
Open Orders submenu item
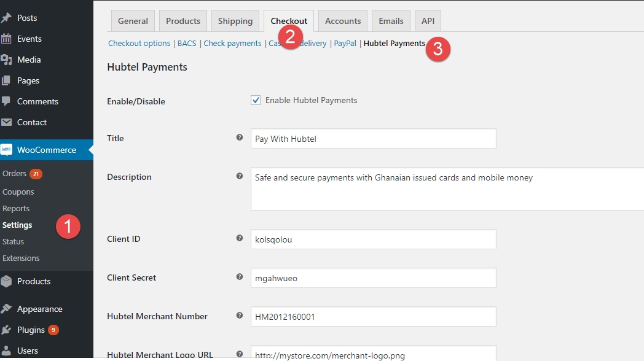[15, 174]
